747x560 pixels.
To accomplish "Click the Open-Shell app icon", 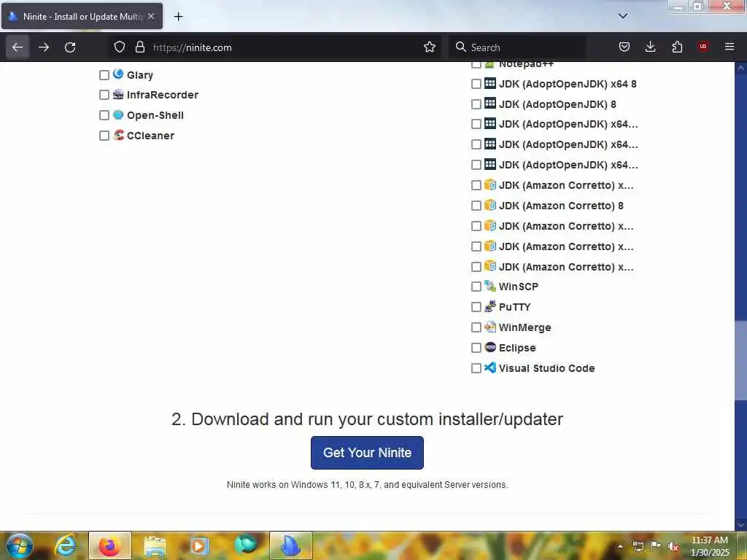I will pos(118,114).
